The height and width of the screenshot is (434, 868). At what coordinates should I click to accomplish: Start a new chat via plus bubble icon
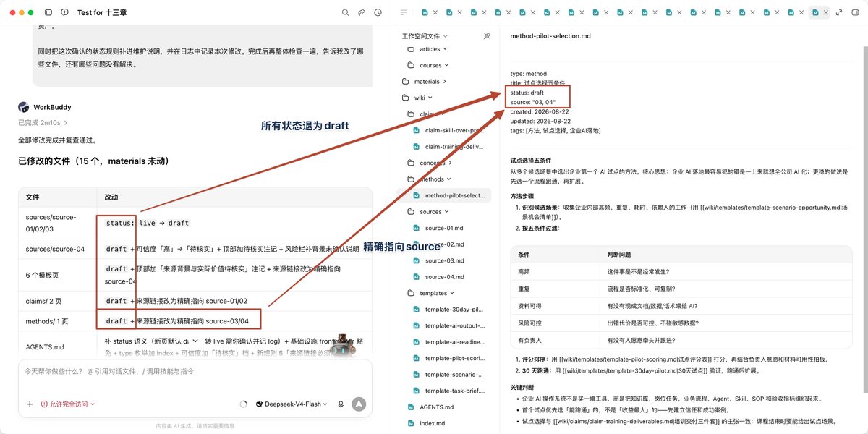click(x=65, y=12)
